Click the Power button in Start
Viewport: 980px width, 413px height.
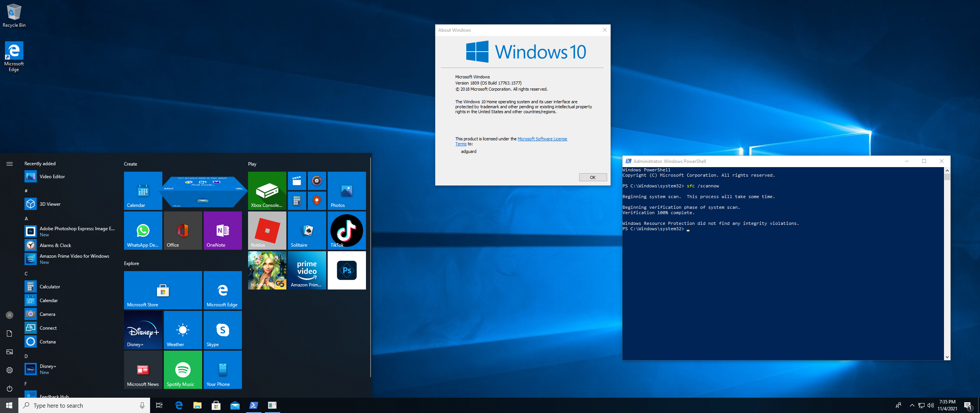coord(10,389)
